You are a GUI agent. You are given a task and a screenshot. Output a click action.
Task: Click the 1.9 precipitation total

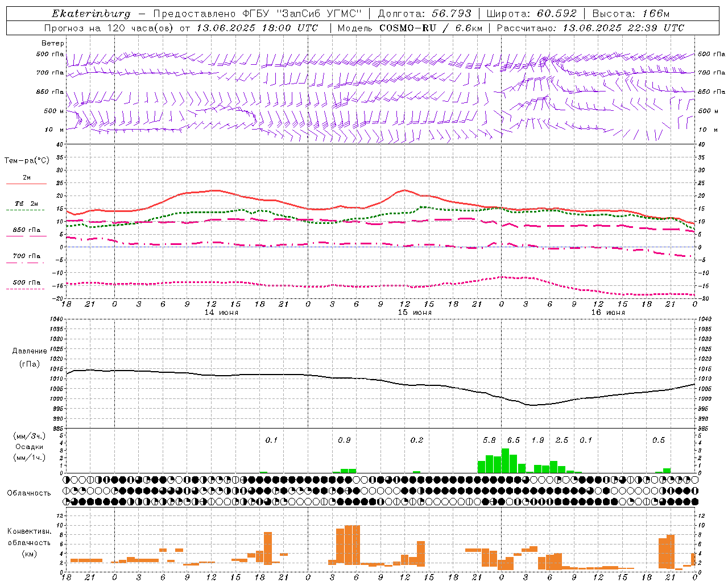(x=537, y=440)
